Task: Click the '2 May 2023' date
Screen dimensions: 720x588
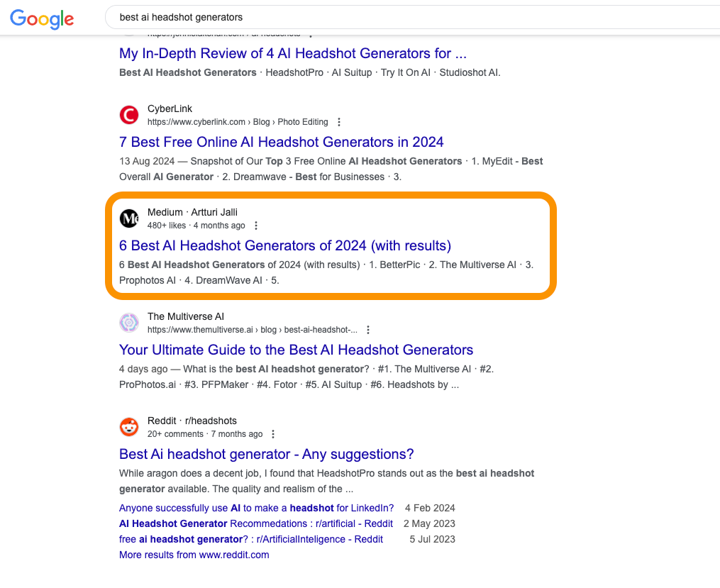Action: pyautogui.click(x=429, y=523)
